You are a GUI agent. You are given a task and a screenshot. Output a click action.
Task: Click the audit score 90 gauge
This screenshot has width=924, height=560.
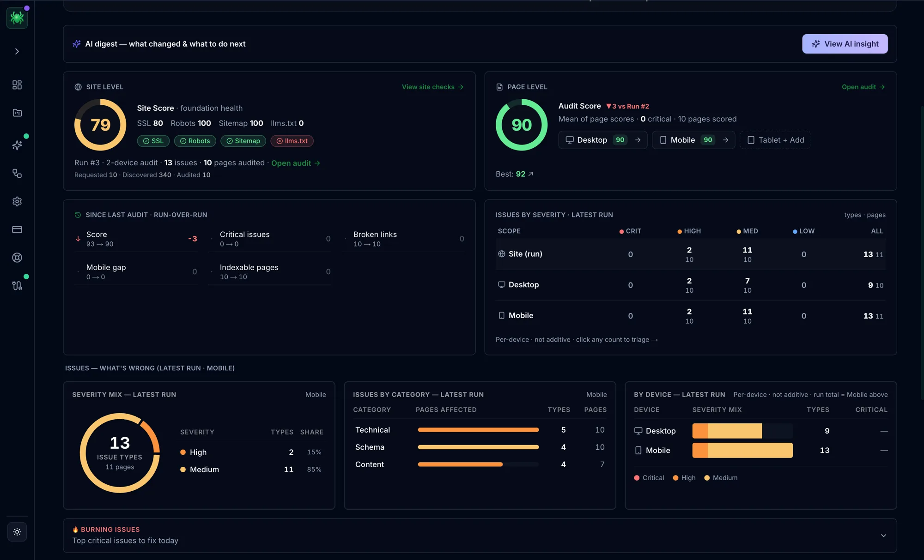pyautogui.click(x=522, y=125)
